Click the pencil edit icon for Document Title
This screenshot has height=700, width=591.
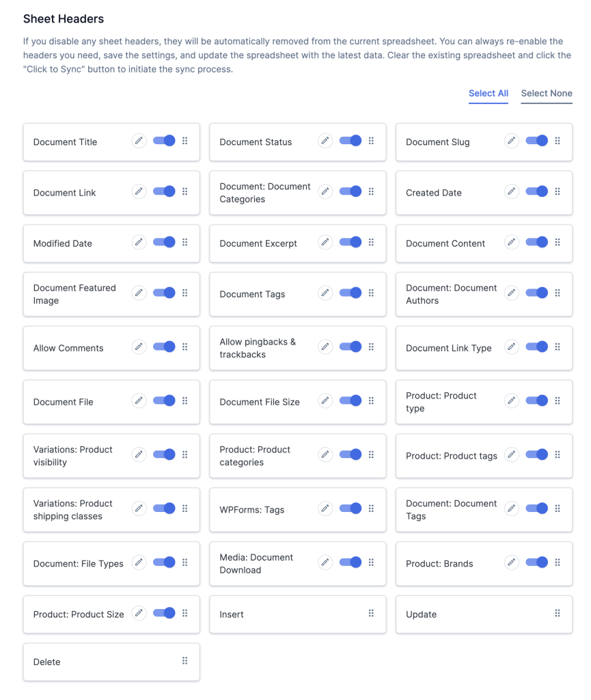coord(139,141)
